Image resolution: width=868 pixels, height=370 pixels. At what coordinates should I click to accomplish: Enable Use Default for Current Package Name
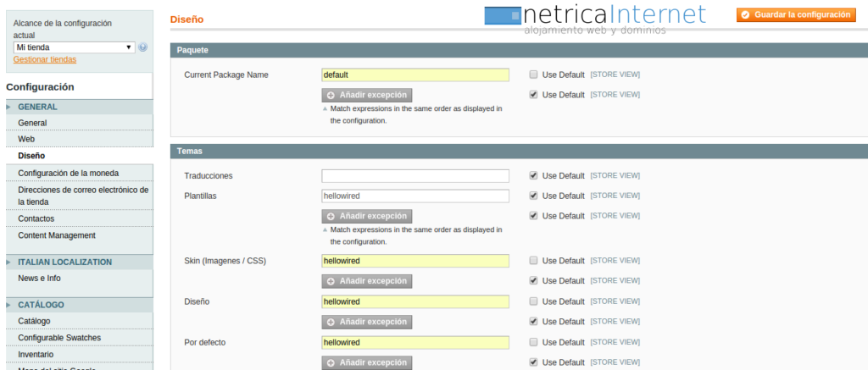pos(533,75)
